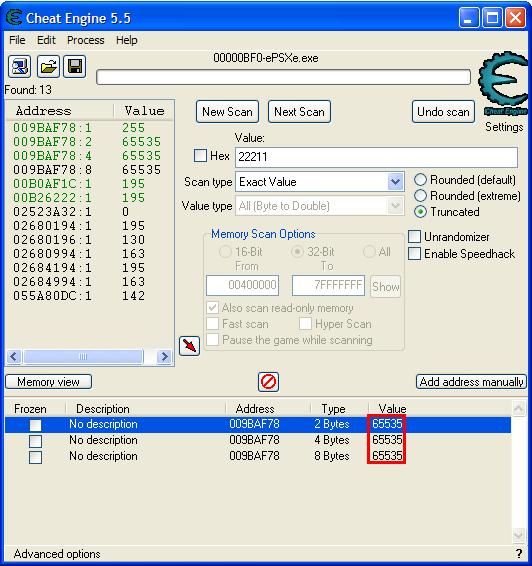Select found address 00B26222:1

pos(52,198)
